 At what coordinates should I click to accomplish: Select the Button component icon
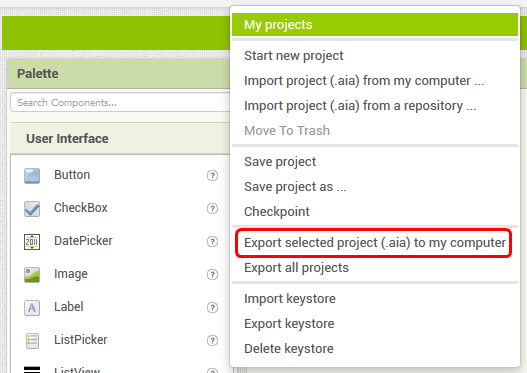(x=32, y=176)
